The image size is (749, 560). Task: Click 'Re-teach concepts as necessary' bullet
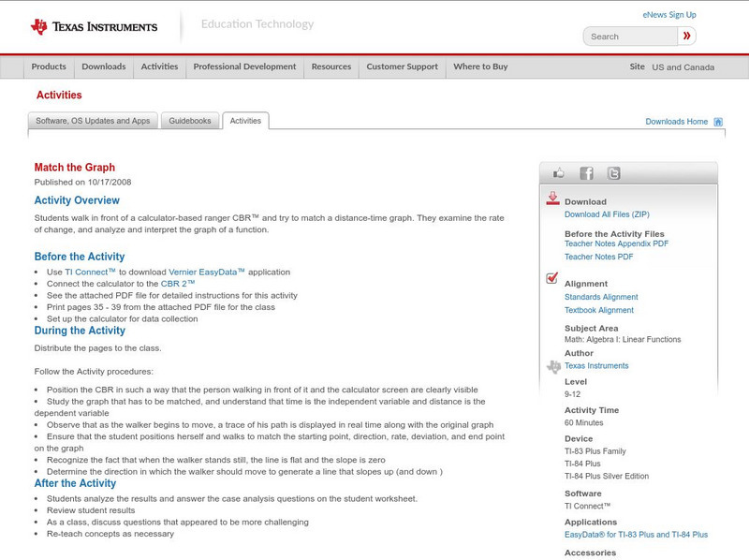click(110, 534)
